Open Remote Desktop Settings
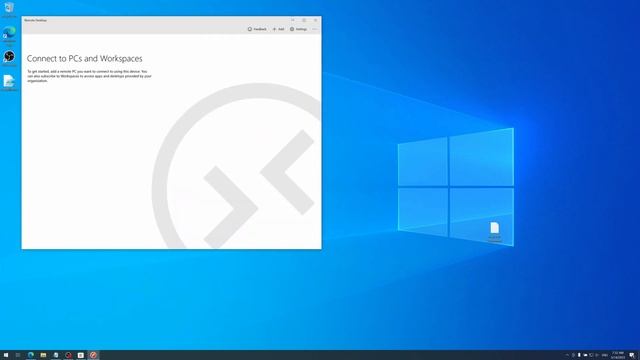Viewport: 640px width, 360px height. point(298,29)
